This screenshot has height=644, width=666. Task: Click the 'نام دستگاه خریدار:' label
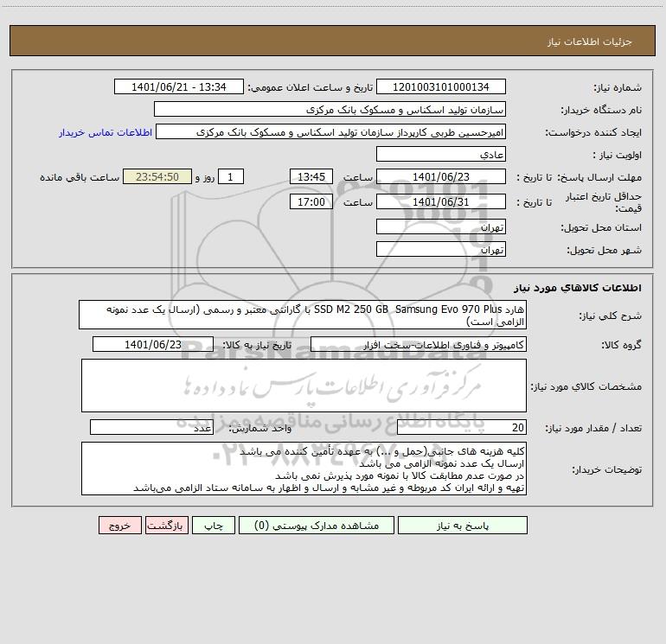click(x=601, y=110)
